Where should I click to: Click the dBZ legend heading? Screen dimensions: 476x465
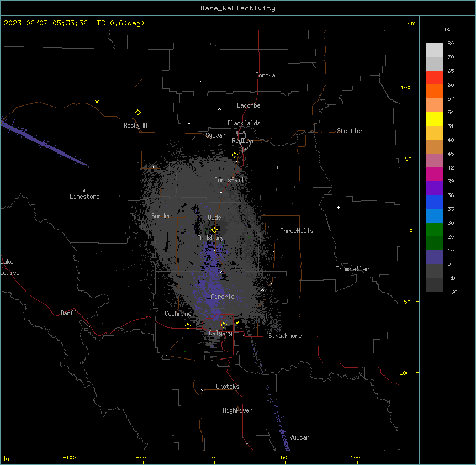[x=447, y=30]
